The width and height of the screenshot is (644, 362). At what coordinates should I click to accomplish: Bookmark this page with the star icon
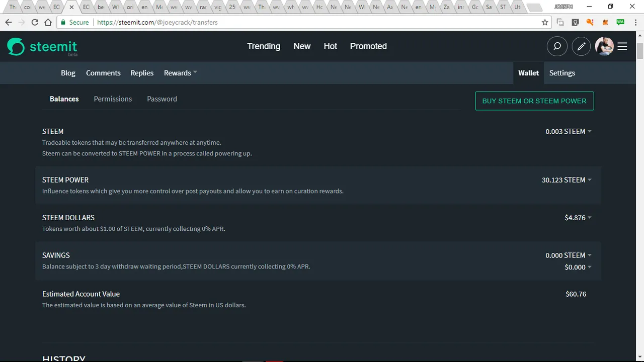[545, 22]
